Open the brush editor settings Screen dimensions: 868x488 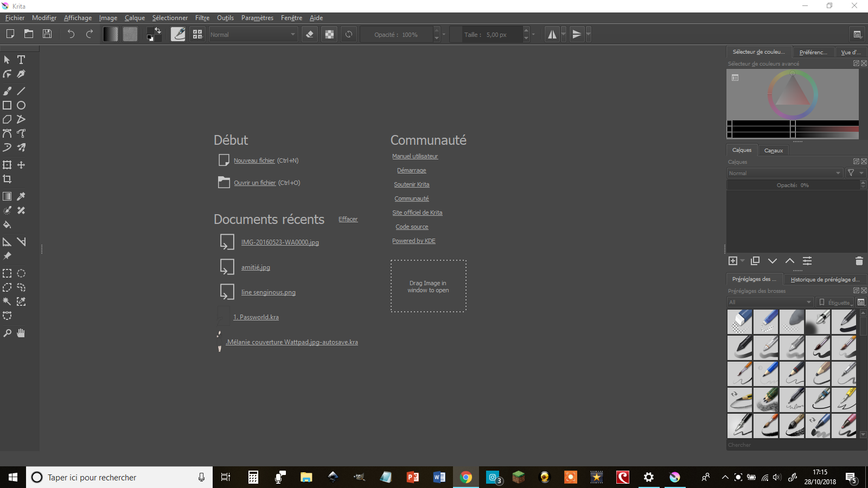178,34
